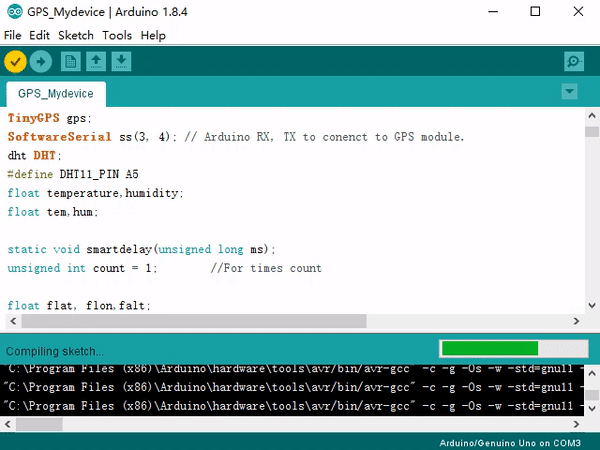600x450 pixels.
Task: Click editor horizontal scrollbar left arrow
Action: [13, 321]
